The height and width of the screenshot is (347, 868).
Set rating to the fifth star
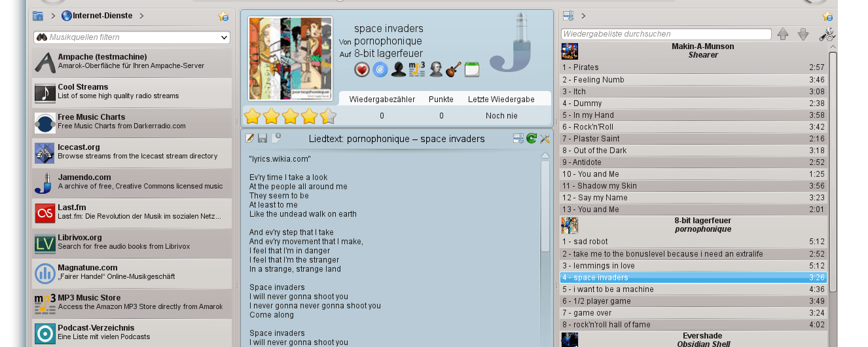[x=329, y=117]
